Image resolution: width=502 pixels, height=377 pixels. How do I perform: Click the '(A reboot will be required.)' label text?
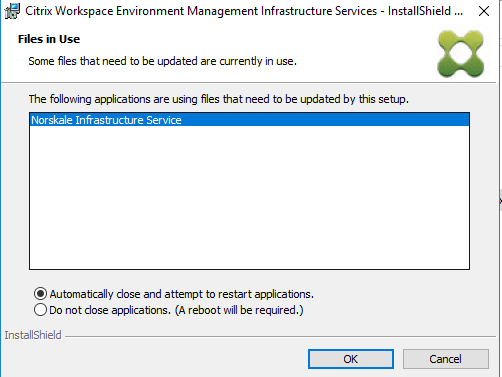coord(239,310)
